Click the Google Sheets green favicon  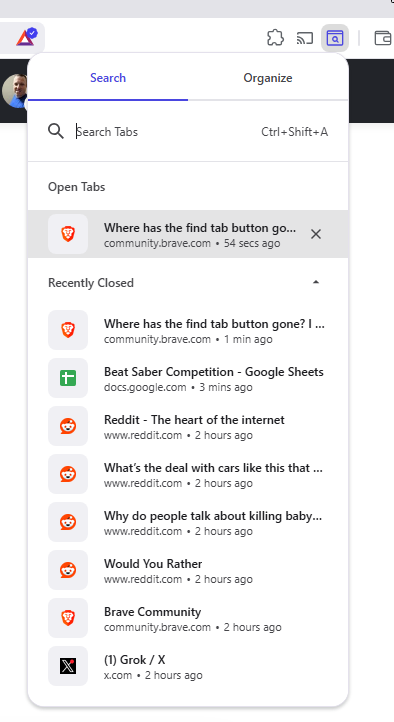coord(68,378)
